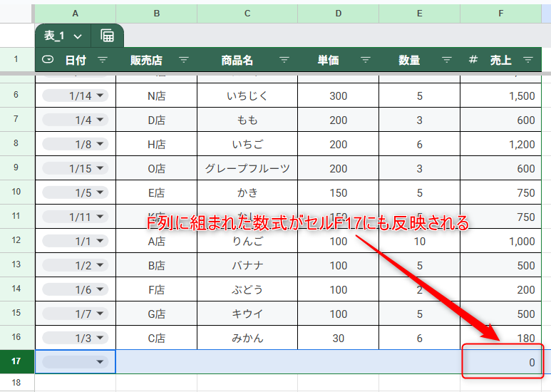Click the A店 cell in row 12

(156, 241)
